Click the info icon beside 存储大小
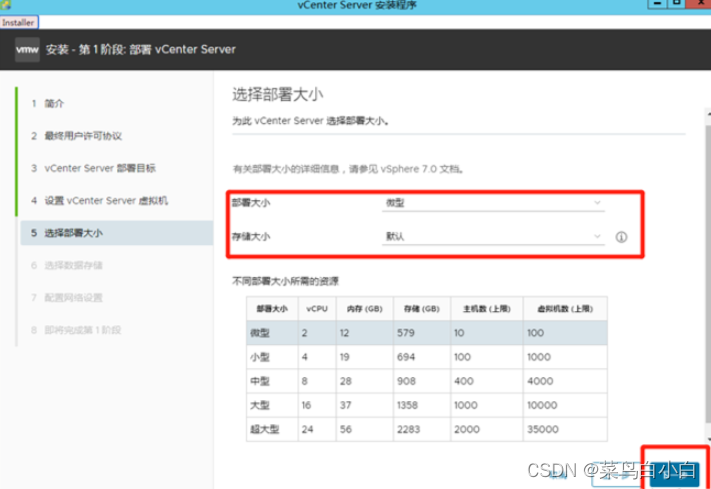Screen dimensions: 711x489 [x=621, y=237]
